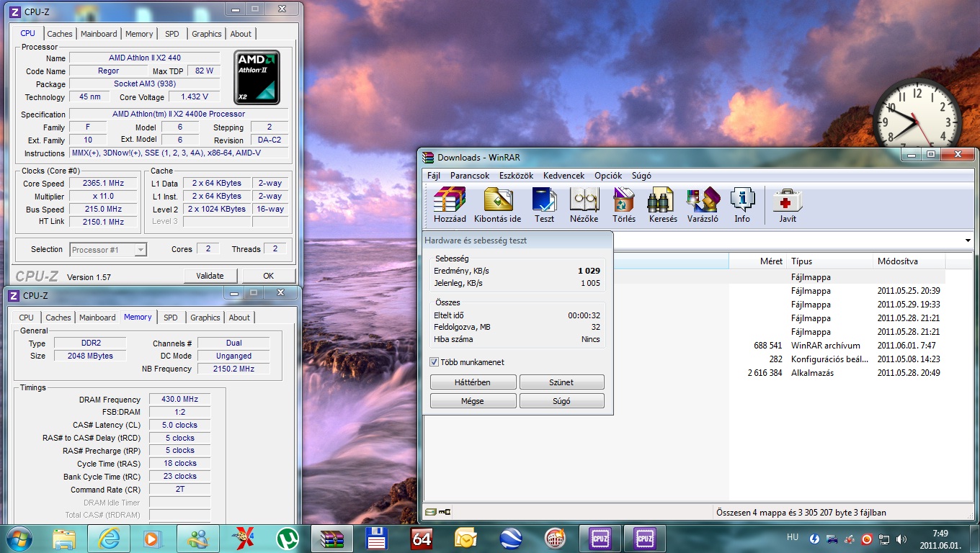980x553 pixels.
Task: Sort files by the Módosítva column header
Action: pos(909,261)
